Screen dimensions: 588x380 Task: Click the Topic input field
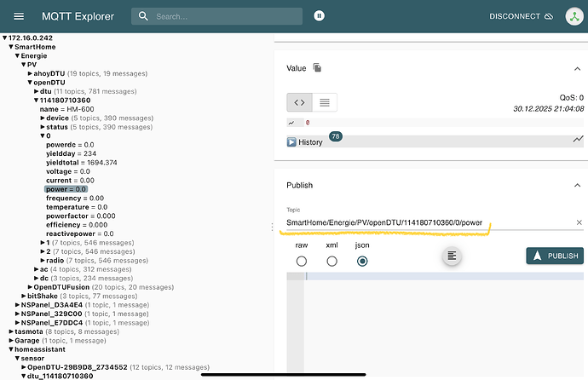click(x=429, y=222)
